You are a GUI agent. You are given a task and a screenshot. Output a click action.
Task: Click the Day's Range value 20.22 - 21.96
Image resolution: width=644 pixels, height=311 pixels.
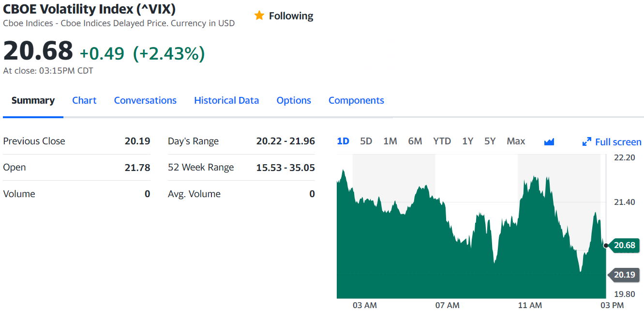[x=285, y=141]
